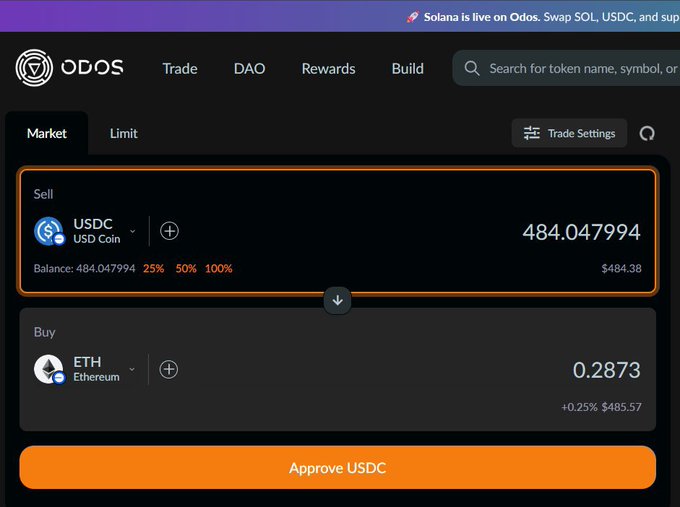Screen dimensions: 680x507
Task: Switch to the Limit tab
Action: [x=124, y=133]
